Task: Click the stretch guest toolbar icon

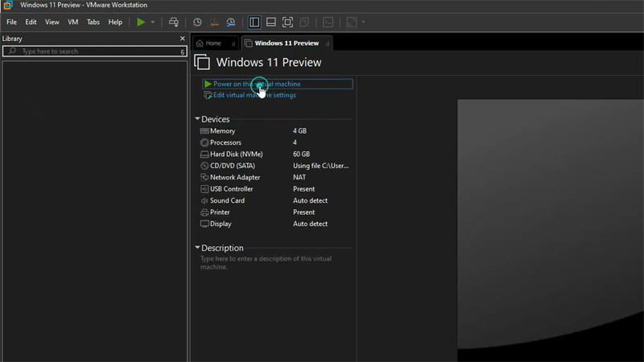Action: [352, 23]
